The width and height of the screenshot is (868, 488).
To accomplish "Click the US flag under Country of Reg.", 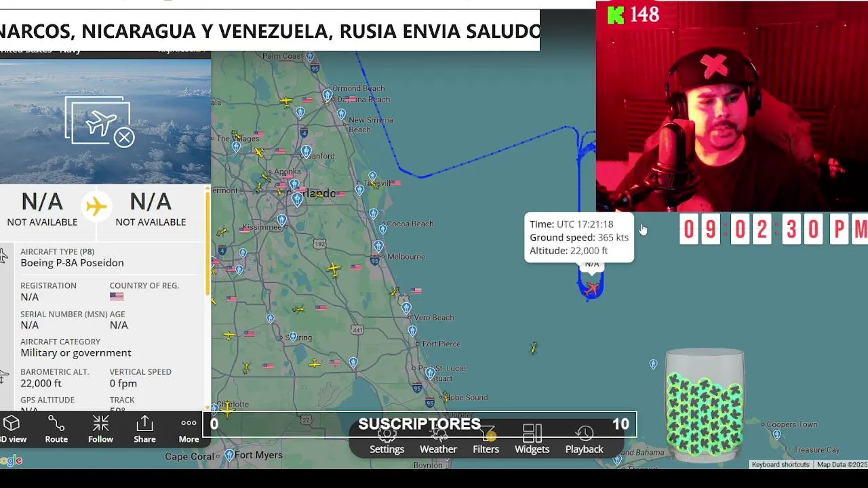I will [117, 297].
